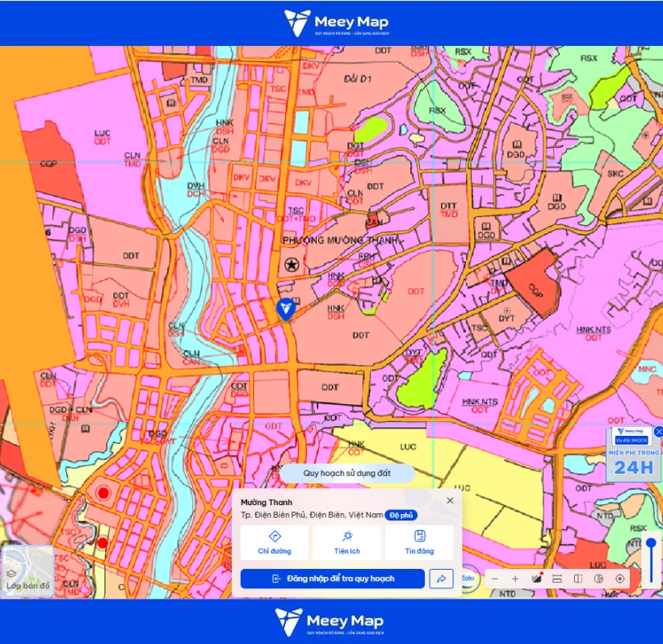Open the Zalo chat bubble
Screen dimensions: 663x644
pos(468,578)
